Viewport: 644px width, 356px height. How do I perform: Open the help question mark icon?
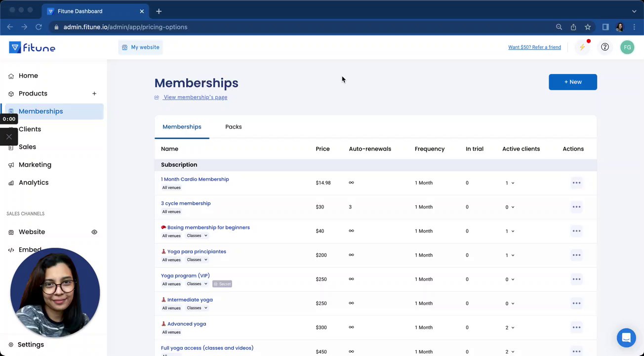point(605,47)
